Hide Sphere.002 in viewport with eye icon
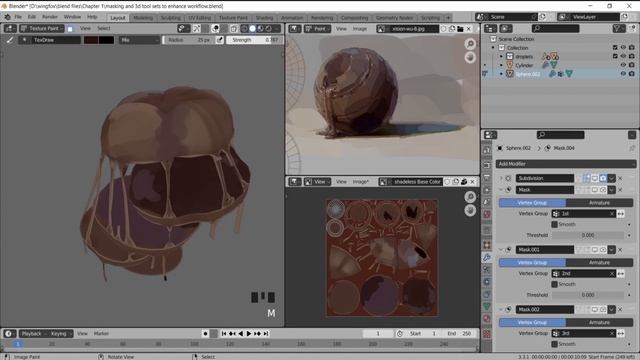This screenshot has height=360, width=640. pyautogui.click(x=623, y=74)
